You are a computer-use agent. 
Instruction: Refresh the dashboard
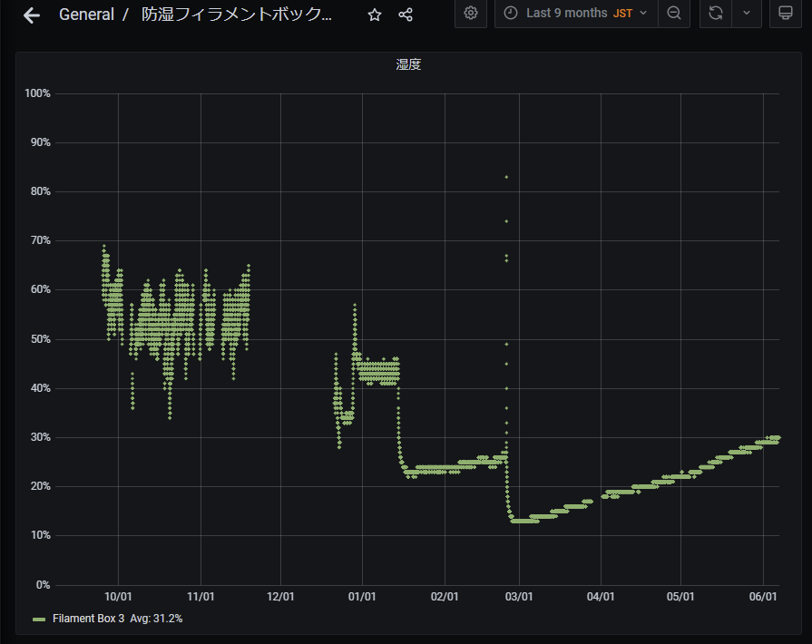coord(715,13)
